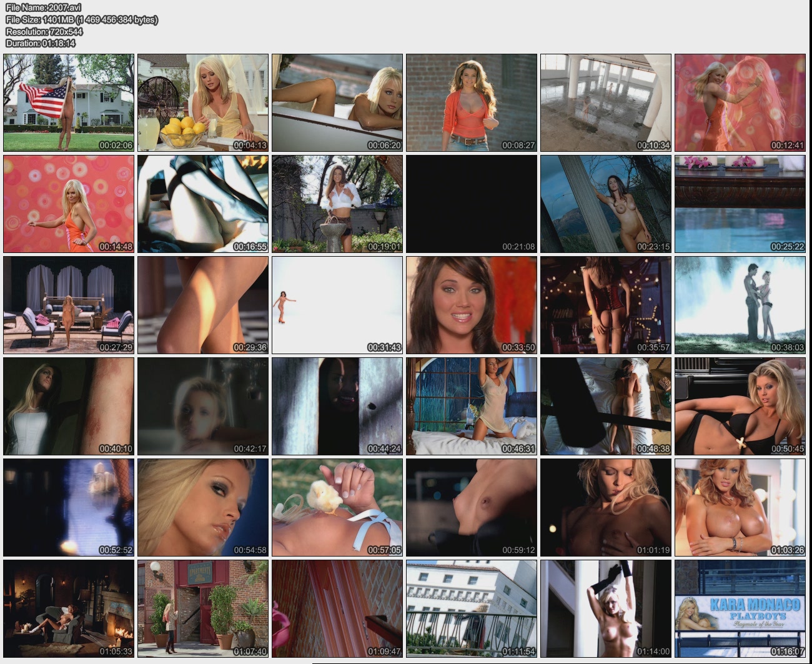Select the pool water thumbnail at 00:25:22
812x664 pixels.
(x=740, y=204)
